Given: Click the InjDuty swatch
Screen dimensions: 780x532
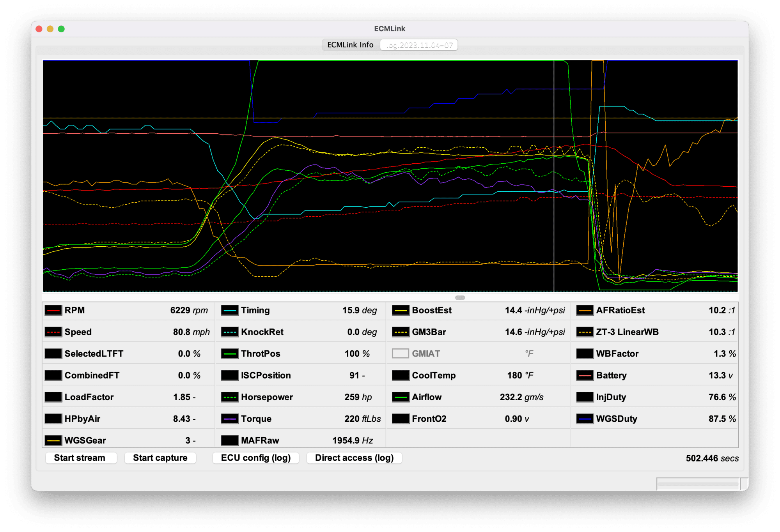Looking at the screenshot, I should tap(585, 397).
